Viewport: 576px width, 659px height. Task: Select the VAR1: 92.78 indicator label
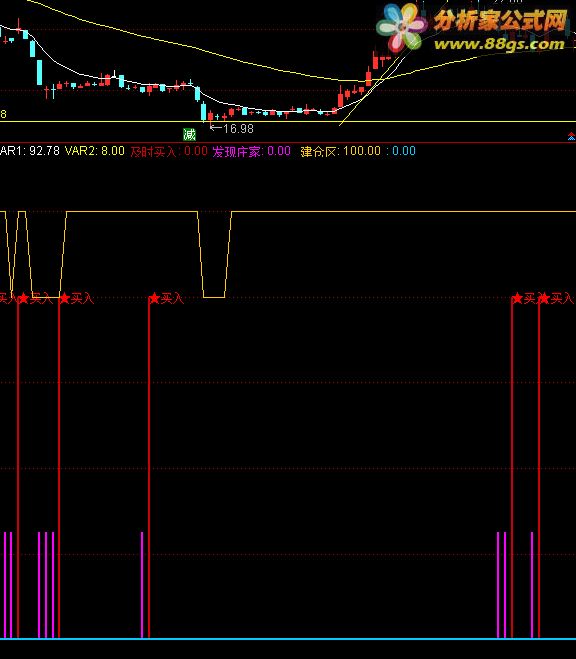point(30,151)
